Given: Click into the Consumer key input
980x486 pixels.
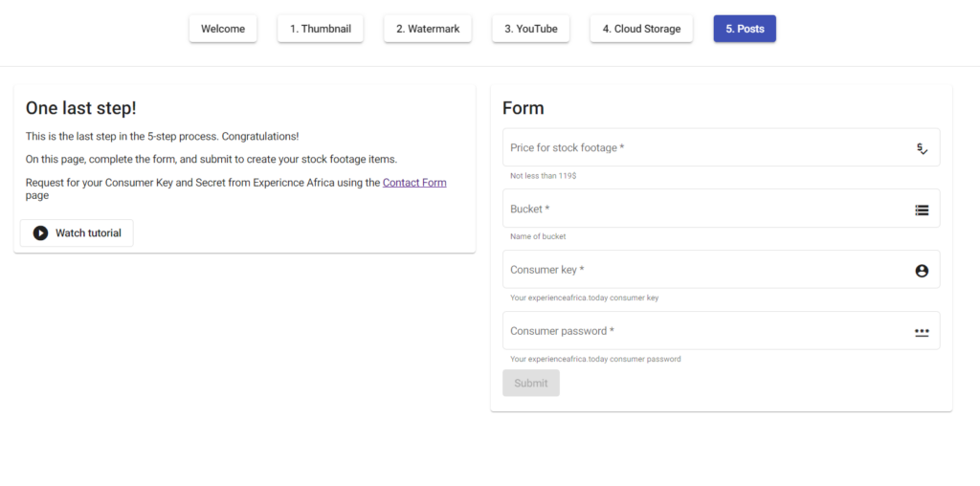Looking at the screenshot, I should point(703,271).
